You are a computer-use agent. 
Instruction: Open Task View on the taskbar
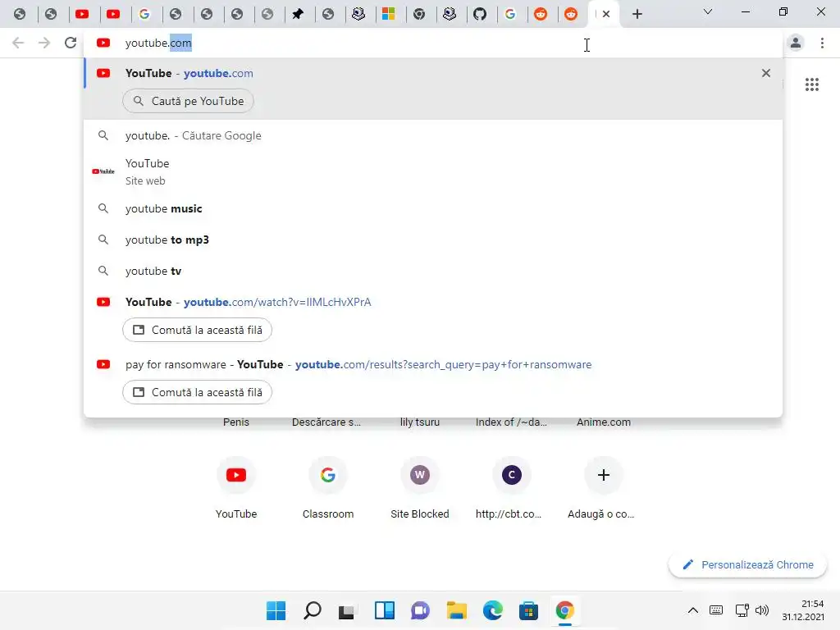tap(347, 610)
